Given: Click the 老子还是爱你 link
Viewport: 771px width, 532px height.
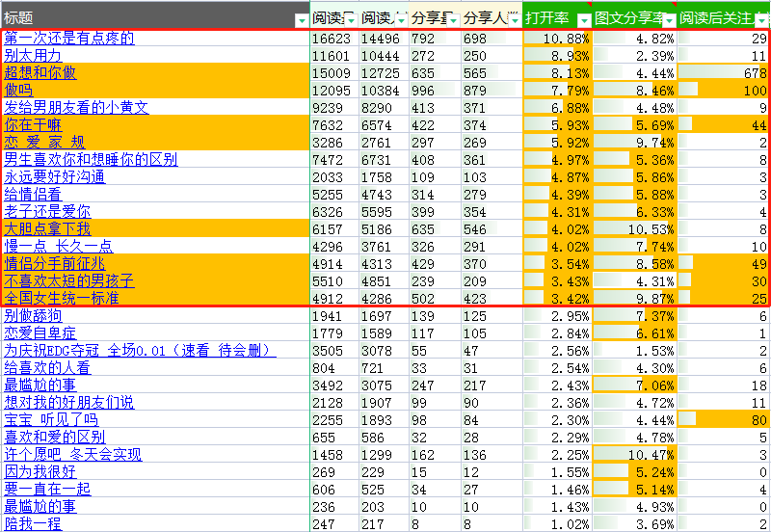Looking at the screenshot, I should pos(47,211).
